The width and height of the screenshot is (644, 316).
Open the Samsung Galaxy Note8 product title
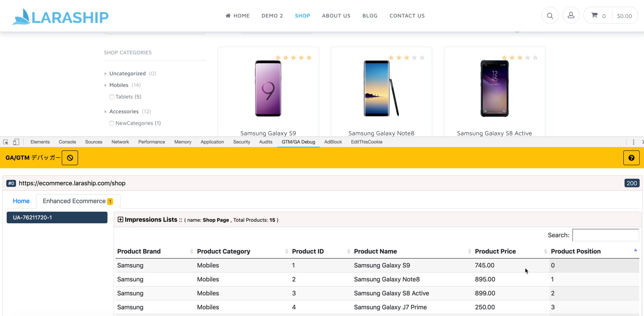382,133
